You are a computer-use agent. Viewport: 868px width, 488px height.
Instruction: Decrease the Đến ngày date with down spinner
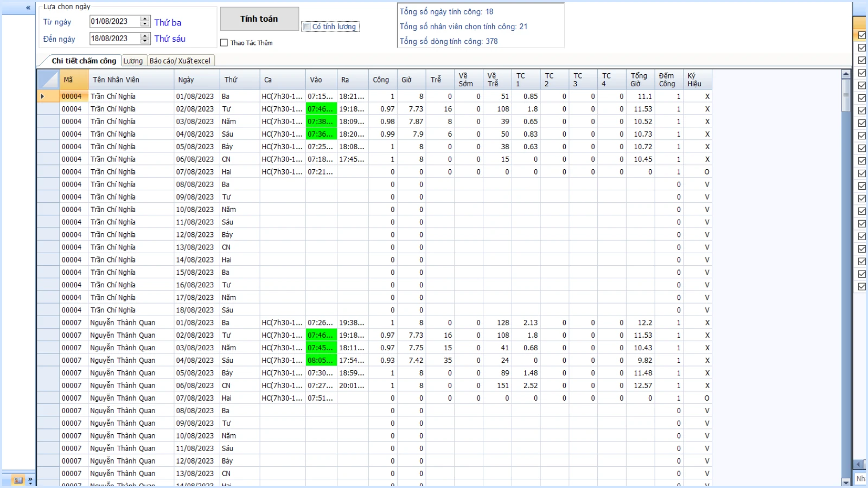pos(145,41)
